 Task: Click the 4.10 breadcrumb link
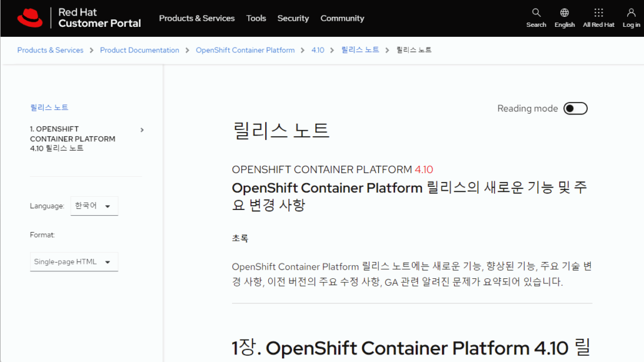point(318,49)
